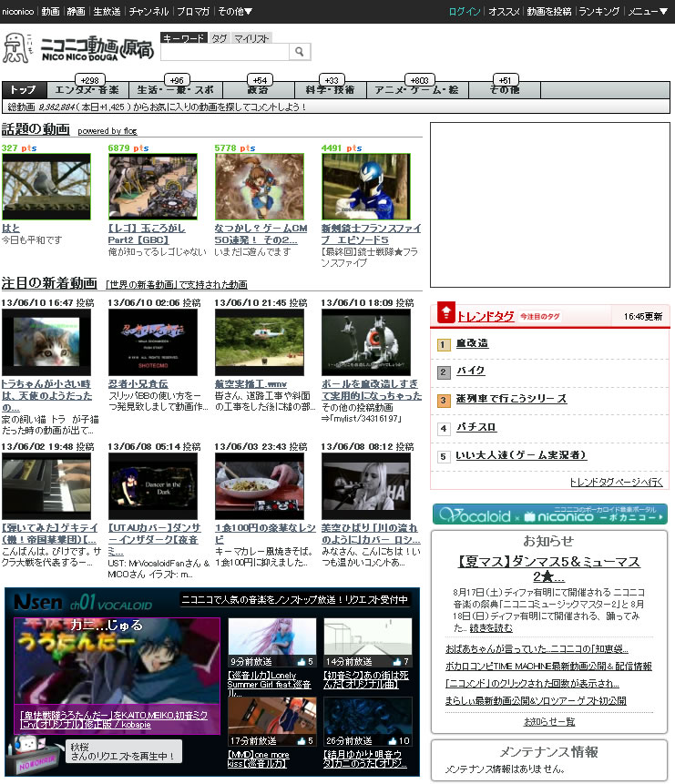The width and height of the screenshot is (675, 784).
Task: Open the Nsen main playing video thumbnail
Action: [x=118, y=676]
